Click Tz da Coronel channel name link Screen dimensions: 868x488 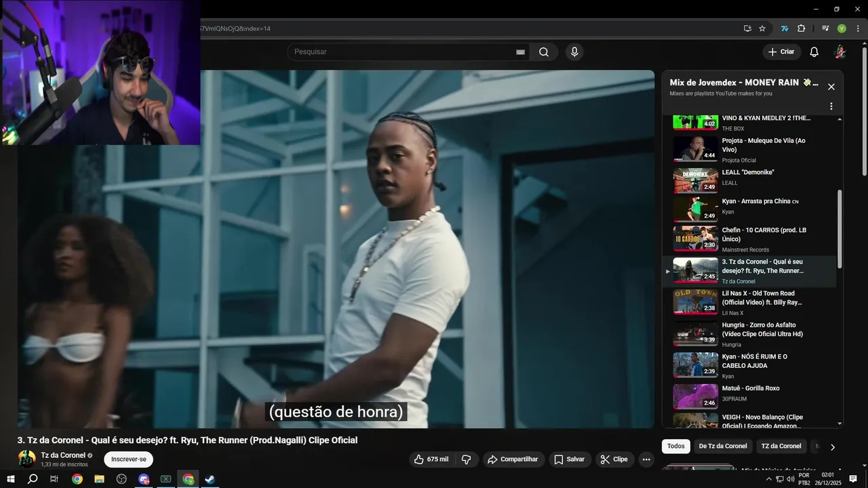tap(63, 455)
